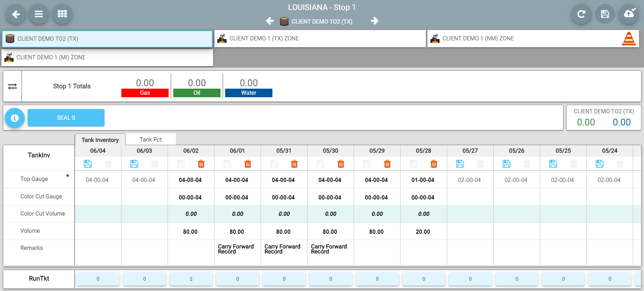The width and height of the screenshot is (644, 291).
Task: Go to the previous location arrow
Action: pyautogui.click(x=270, y=21)
